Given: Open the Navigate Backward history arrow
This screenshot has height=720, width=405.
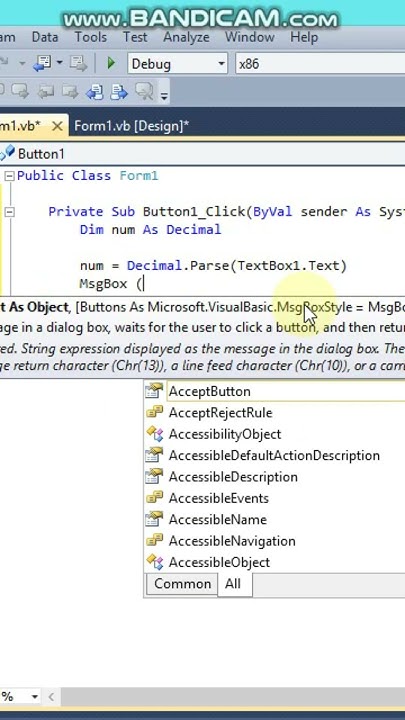Looking at the screenshot, I should point(59,63).
